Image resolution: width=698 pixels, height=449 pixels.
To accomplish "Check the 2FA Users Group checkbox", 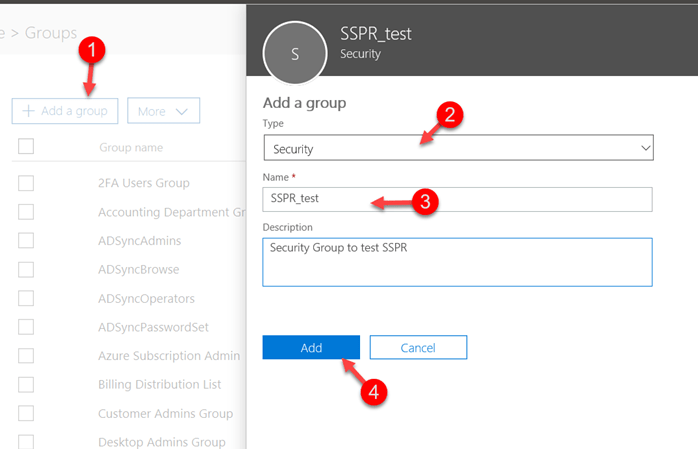I will coord(26,183).
